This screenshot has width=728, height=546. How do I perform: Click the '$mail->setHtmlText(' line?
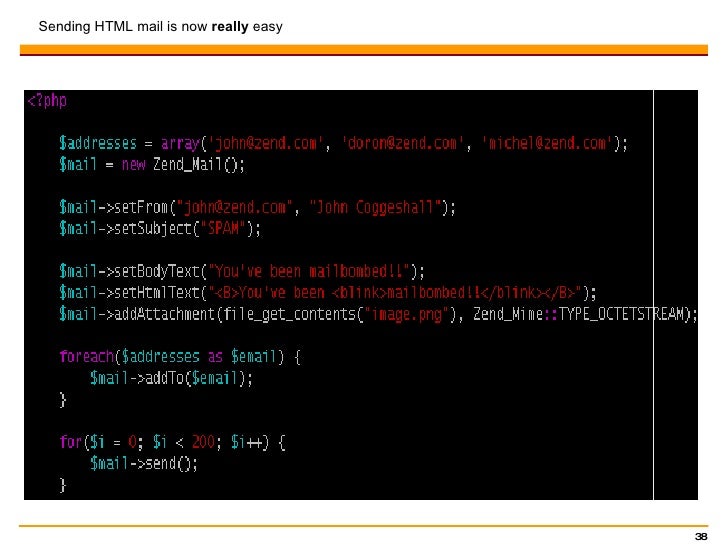pyautogui.click(x=327, y=292)
